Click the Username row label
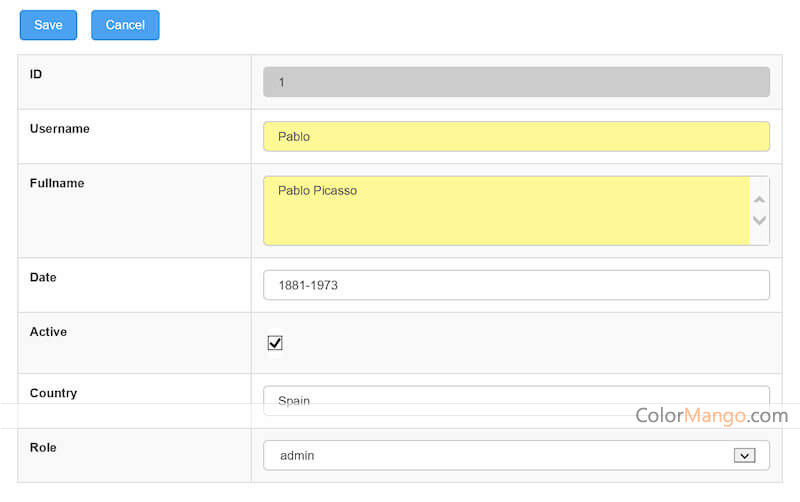Viewport: 800px width, 502px height. 60,129
